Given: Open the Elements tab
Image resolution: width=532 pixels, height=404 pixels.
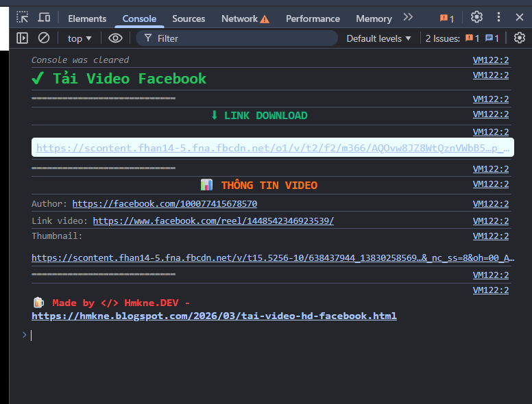Looking at the screenshot, I should (87, 18).
